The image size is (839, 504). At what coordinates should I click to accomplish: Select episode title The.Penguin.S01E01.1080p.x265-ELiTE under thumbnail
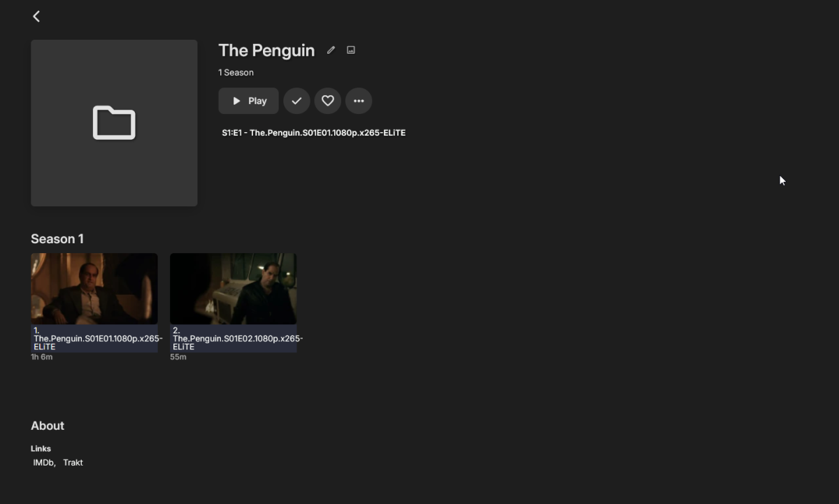click(x=98, y=338)
